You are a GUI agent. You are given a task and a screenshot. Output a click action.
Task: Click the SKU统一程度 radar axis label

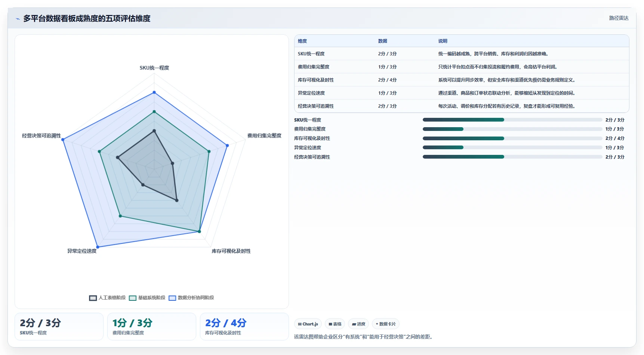154,68
